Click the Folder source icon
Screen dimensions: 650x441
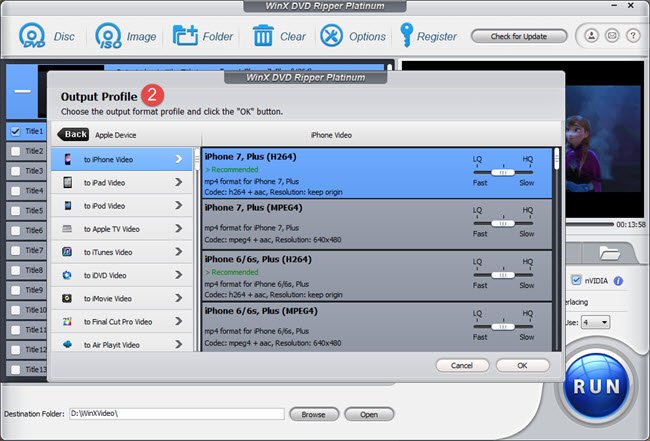(x=185, y=36)
